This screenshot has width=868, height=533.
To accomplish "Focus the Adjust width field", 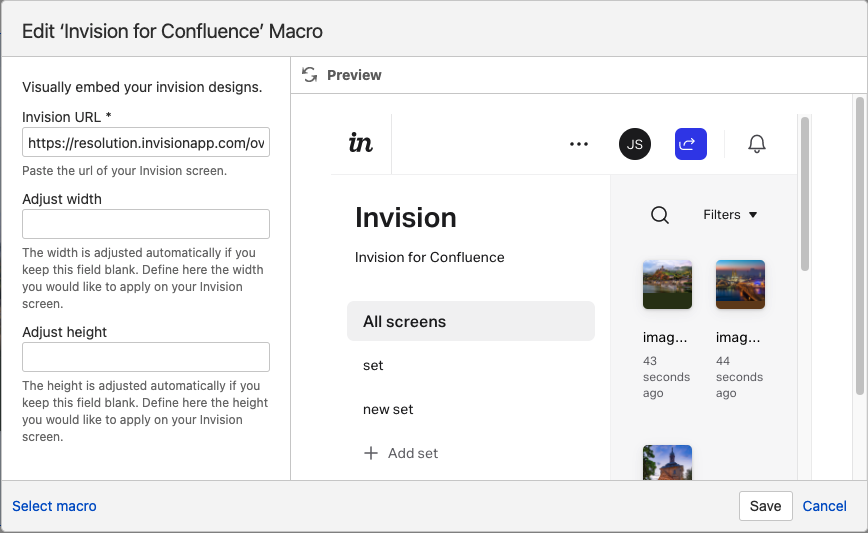I will 146,224.
